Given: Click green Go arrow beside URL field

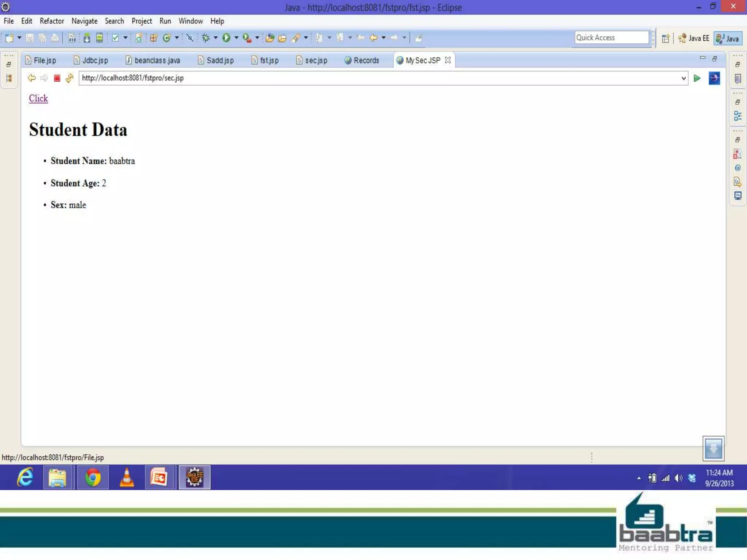Looking at the screenshot, I should (697, 78).
